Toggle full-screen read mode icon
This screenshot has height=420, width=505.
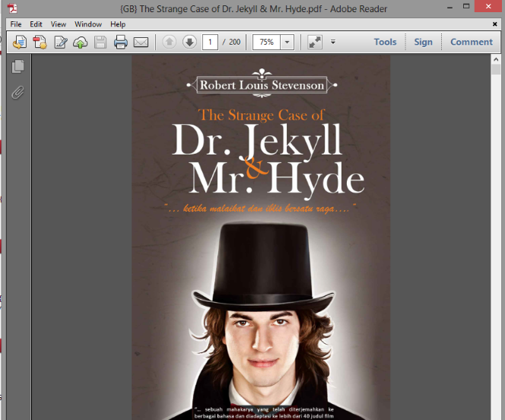[315, 42]
